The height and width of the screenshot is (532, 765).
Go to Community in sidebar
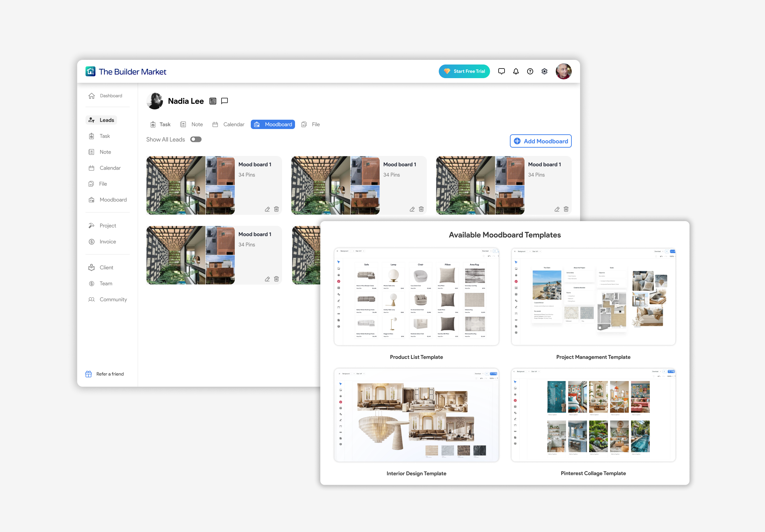(x=113, y=300)
